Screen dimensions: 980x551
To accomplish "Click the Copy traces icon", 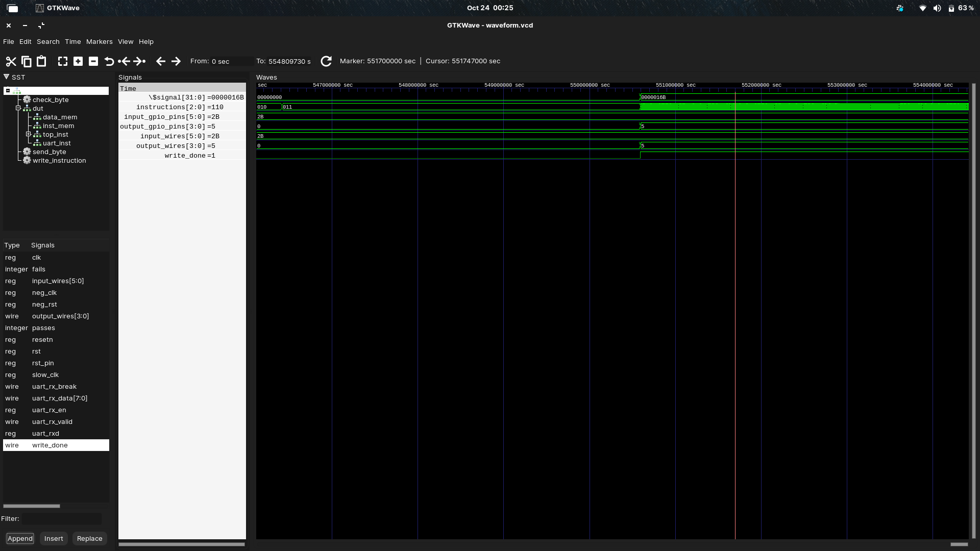I will coord(27,61).
